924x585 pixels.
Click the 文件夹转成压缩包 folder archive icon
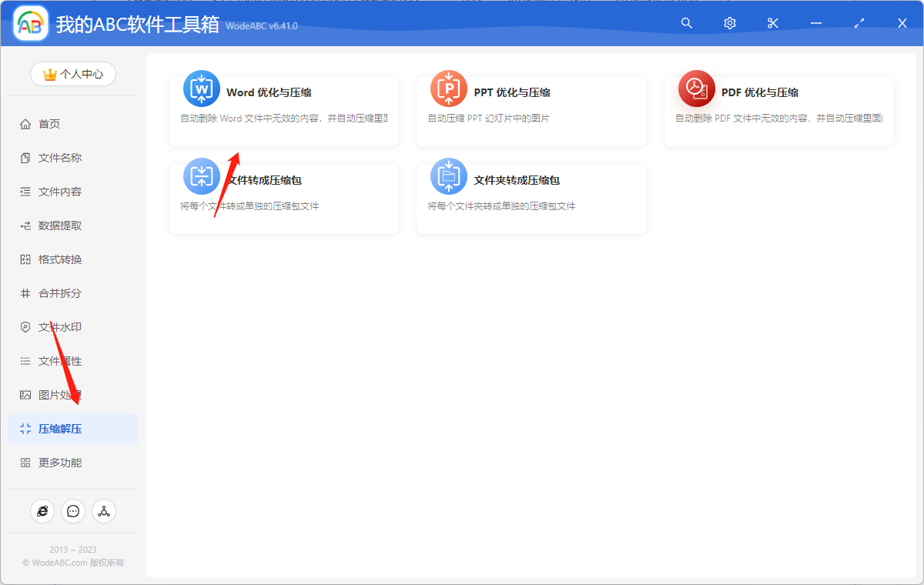pyautogui.click(x=449, y=175)
